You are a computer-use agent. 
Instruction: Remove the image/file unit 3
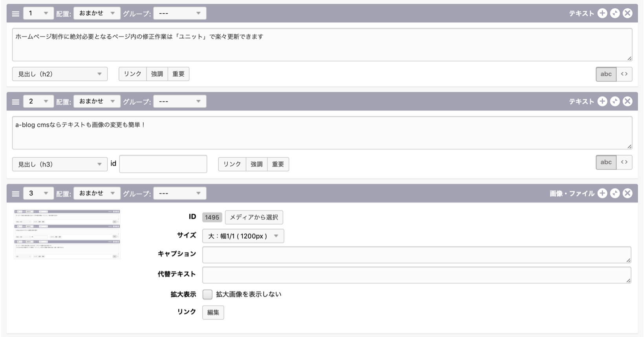coord(628,193)
